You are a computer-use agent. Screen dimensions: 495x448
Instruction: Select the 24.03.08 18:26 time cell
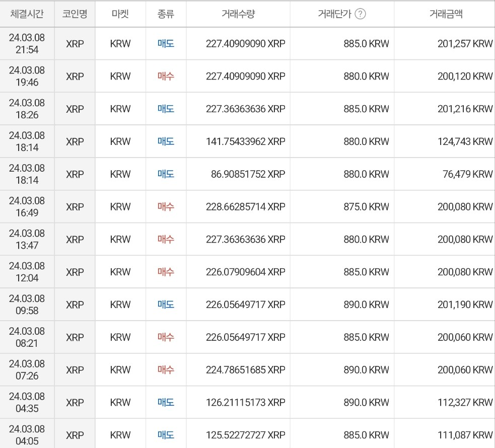27,109
